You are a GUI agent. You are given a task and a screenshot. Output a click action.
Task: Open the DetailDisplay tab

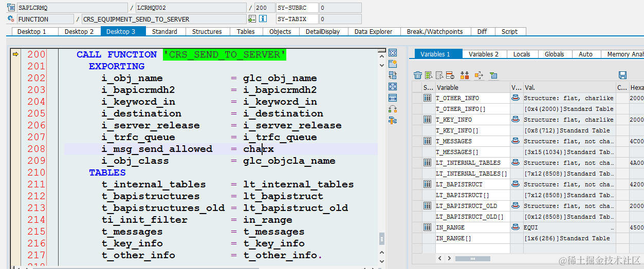(x=323, y=31)
